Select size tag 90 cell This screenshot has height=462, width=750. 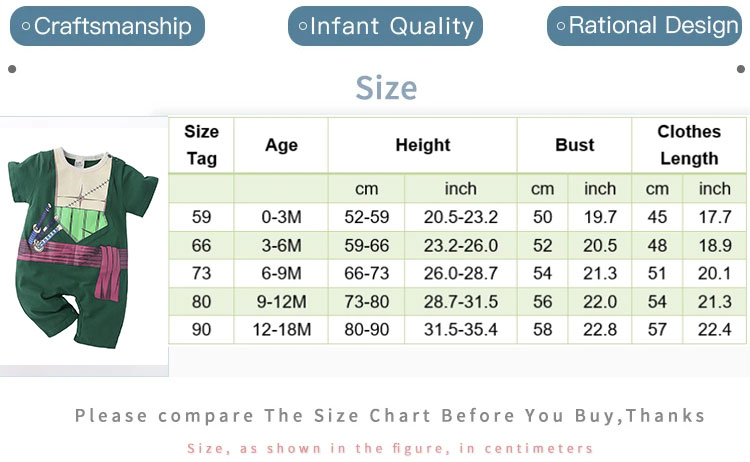point(201,329)
